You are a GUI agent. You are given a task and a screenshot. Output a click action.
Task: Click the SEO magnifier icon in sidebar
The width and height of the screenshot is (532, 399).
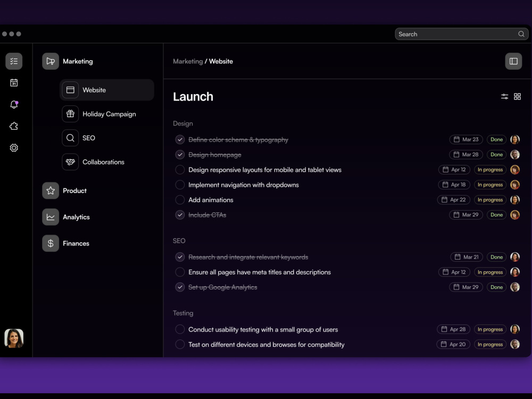tap(70, 138)
